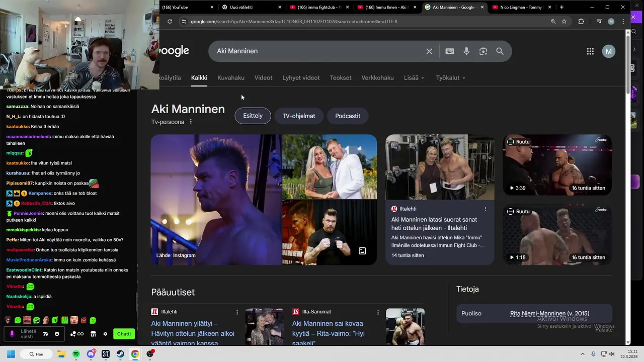This screenshot has width=644, height=362.
Task: Select the TV-ohjelmat chip
Action: pyautogui.click(x=299, y=116)
